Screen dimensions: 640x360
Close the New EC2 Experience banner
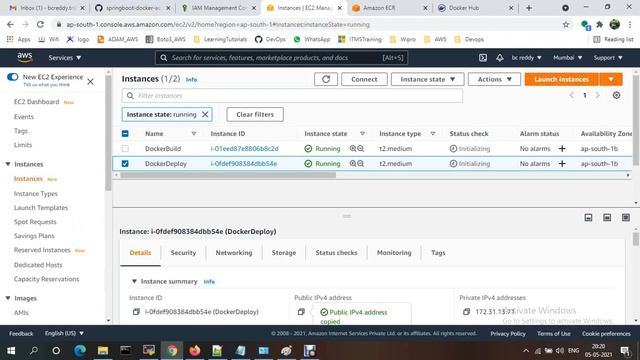coord(91,82)
